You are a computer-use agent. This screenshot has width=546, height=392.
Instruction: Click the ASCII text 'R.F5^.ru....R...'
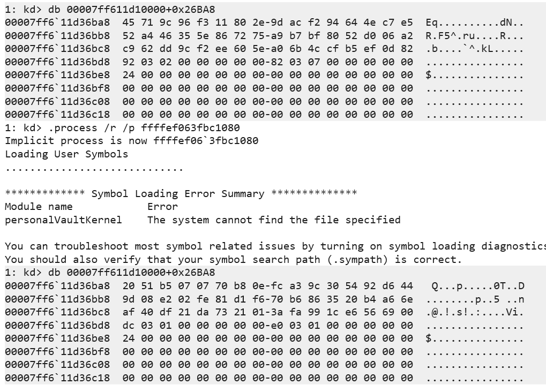tap(475, 35)
